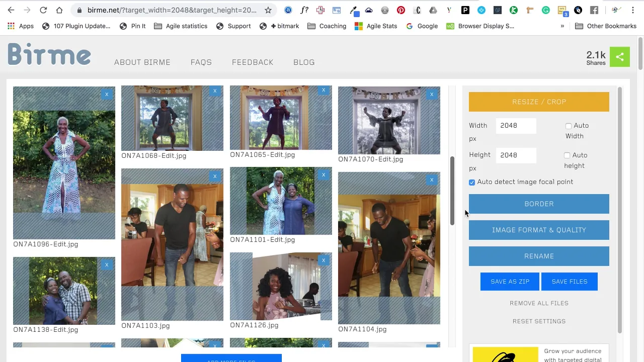Enable the Auto Width checkbox
The height and width of the screenshot is (362, 644).
coord(569,126)
